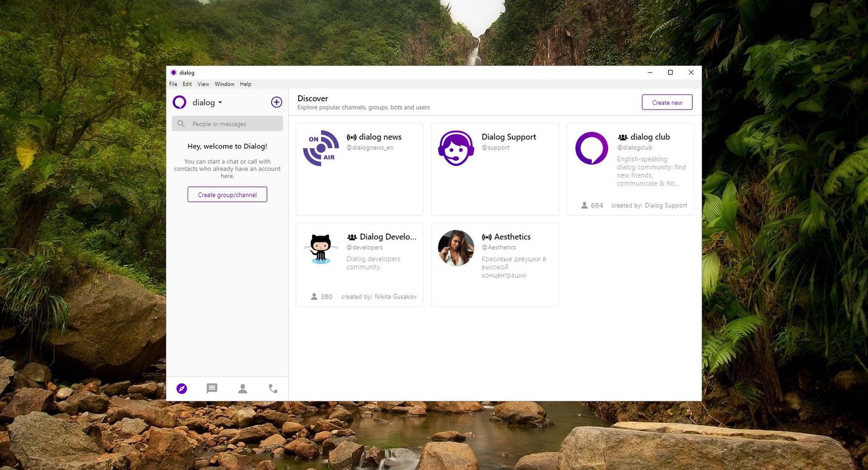Open the Window menu
Screen dimensions: 868x470
225,84
